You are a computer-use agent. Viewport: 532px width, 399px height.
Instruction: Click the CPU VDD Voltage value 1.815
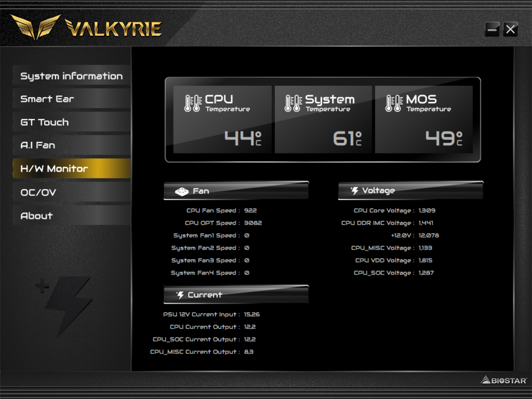(425, 260)
